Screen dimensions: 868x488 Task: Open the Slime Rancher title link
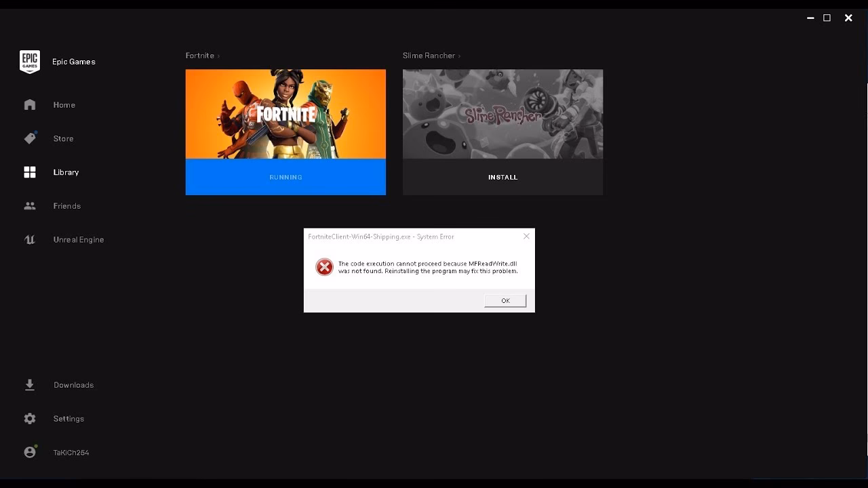coord(429,56)
